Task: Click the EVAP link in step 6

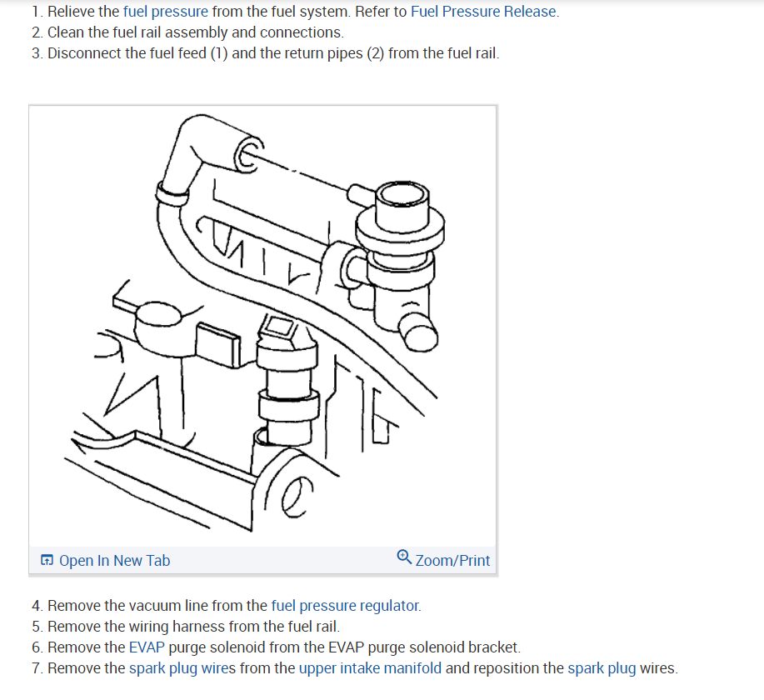Action: click(x=147, y=647)
